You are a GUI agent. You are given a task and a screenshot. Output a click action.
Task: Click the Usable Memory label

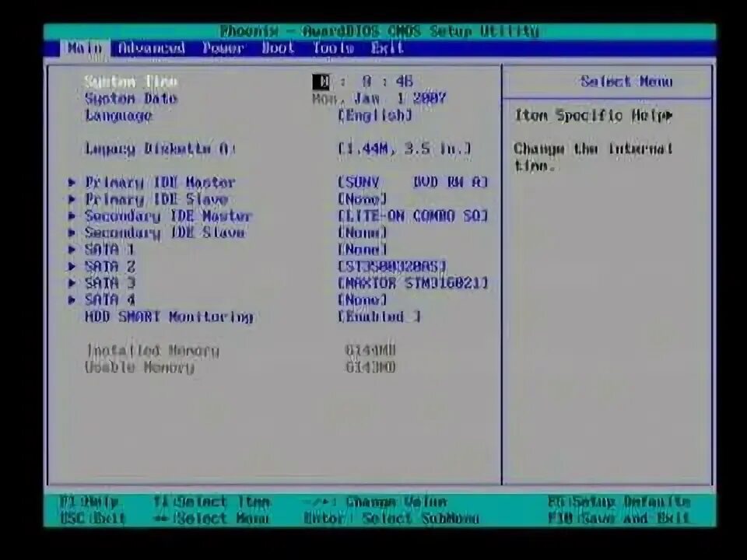point(139,367)
